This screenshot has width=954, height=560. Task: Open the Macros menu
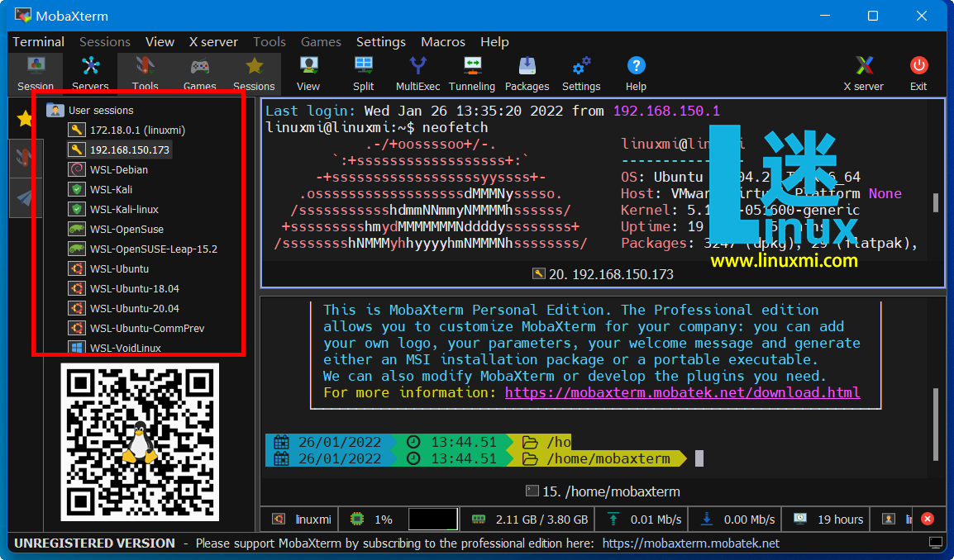point(442,41)
